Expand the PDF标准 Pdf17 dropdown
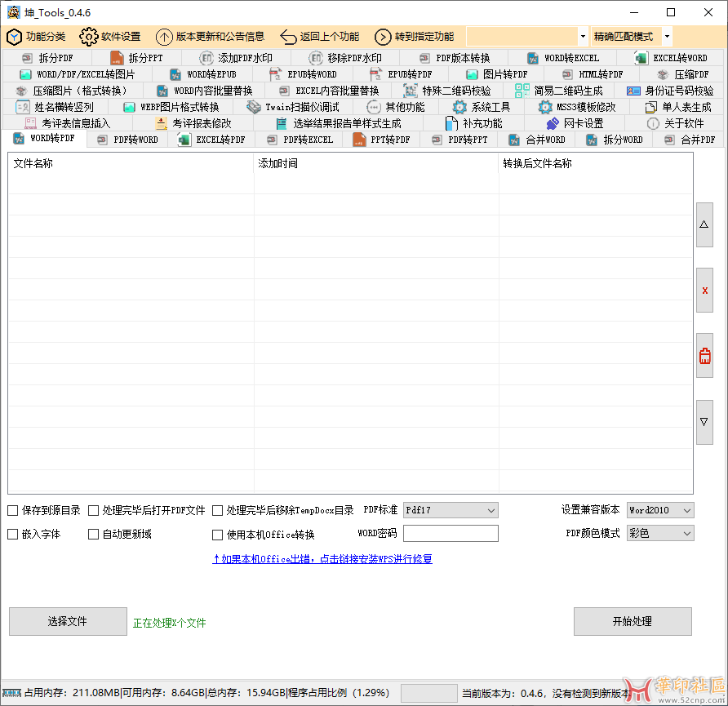728x706 pixels. pos(451,510)
